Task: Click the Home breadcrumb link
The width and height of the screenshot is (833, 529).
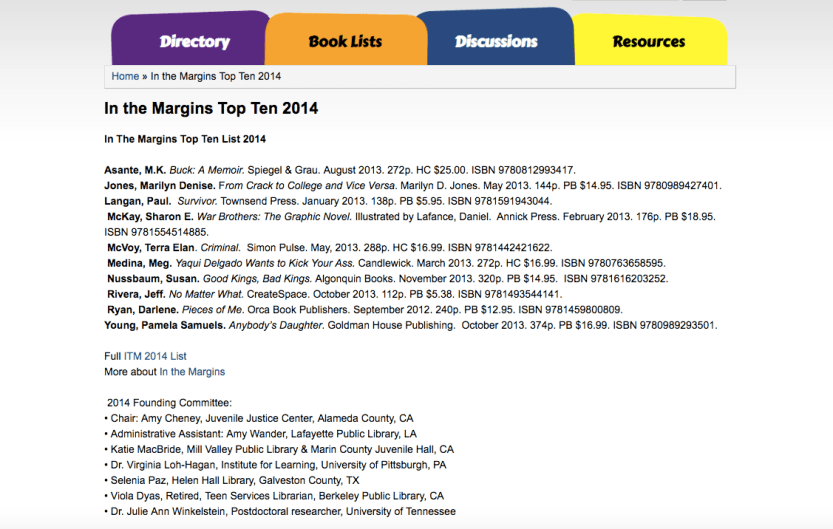Action: tap(125, 76)
